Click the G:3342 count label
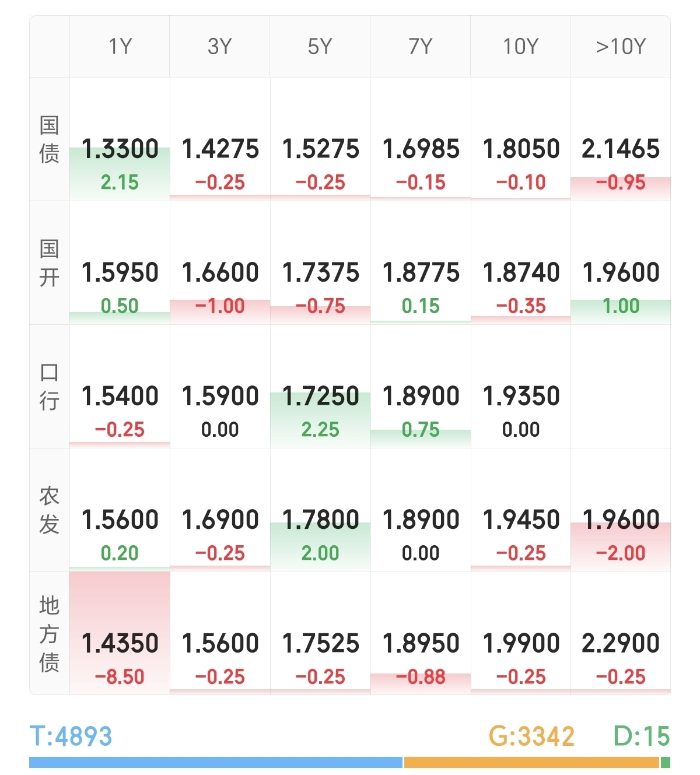The width and height of the screenshot is (700, 775). tap(531, 736)
